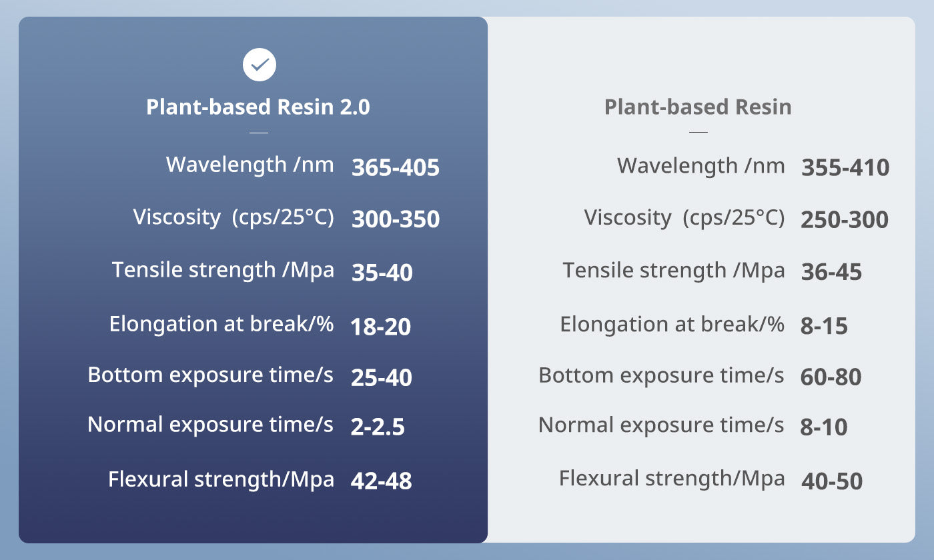Click the 355-410 wavelength value
Screen dimensions: 934x560
click(845, 168)
